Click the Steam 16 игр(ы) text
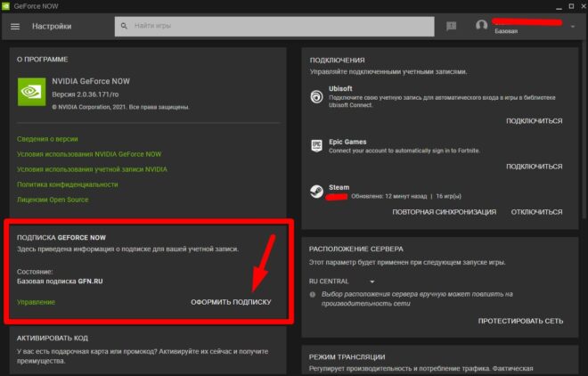Viewport: 588px width, 376px height. [x=448, y=196]
